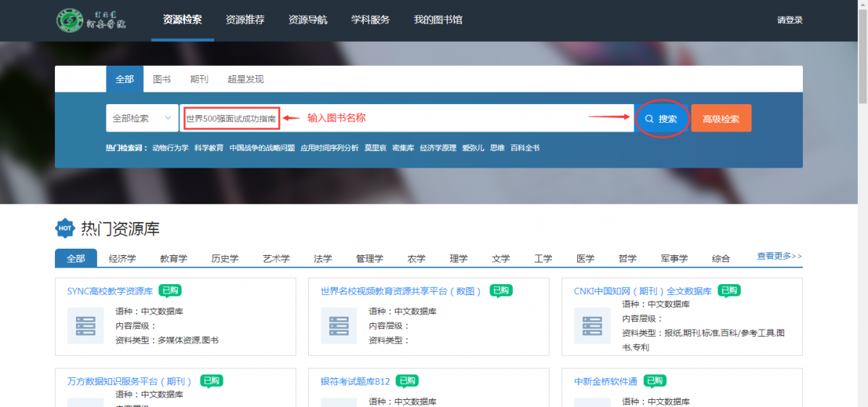This screenshot has width=868, height=407.
Task: Select the 超星发现 search tab
Action: click(x=245, y=80)
